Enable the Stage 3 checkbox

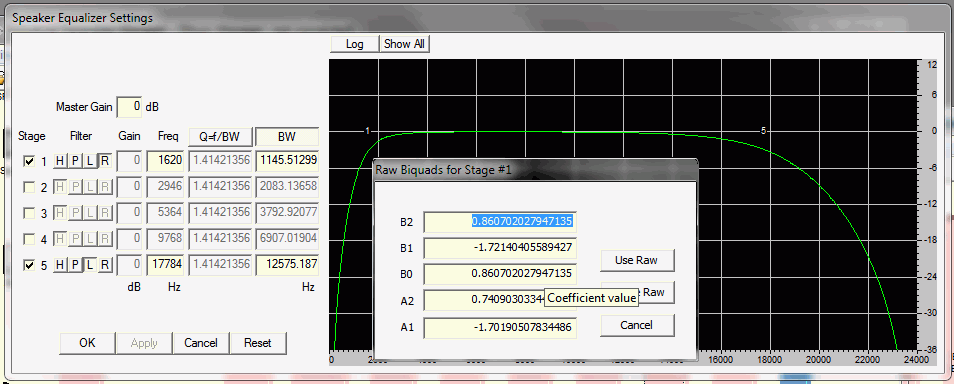(x=29, y=214)
